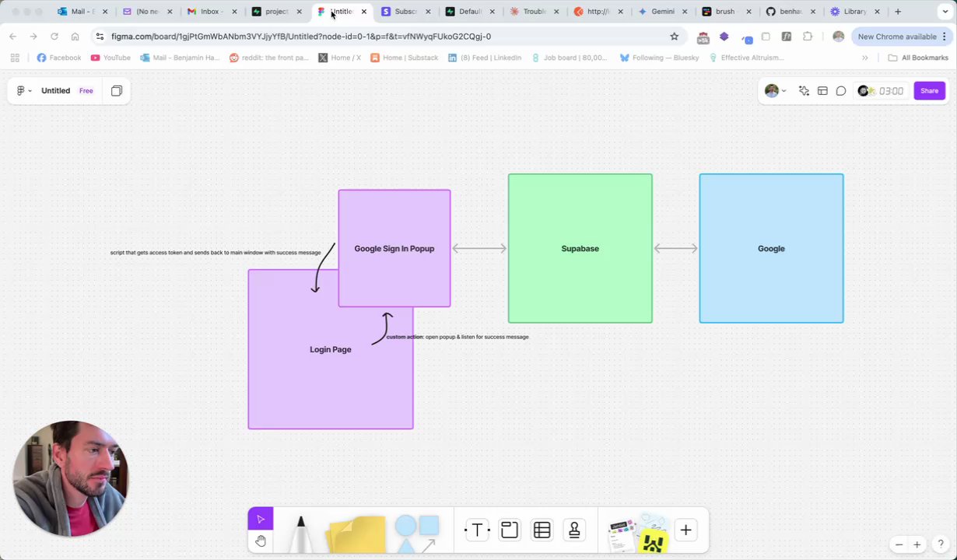The image size is (957, 560).
Task: Go to browser home page
Action: click(75, 37)
